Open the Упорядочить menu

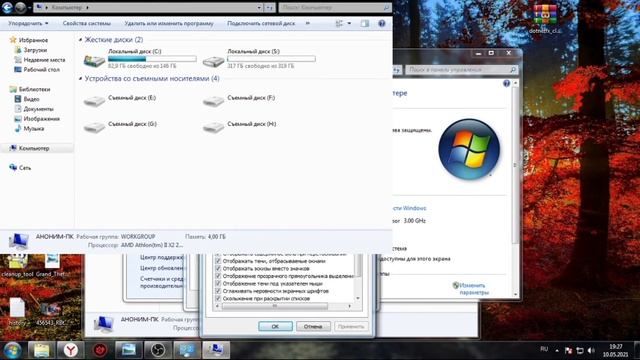click(28, 24)
